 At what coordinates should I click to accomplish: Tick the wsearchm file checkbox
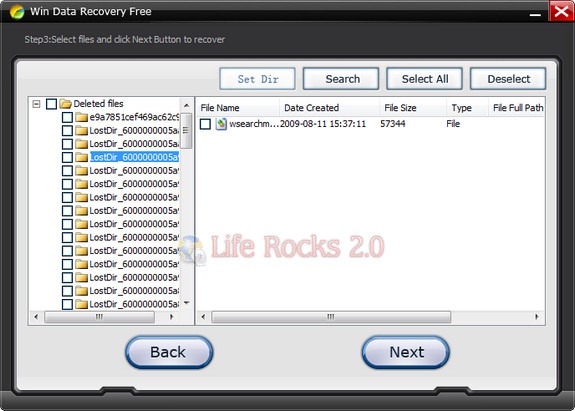(x=205, y=124)
